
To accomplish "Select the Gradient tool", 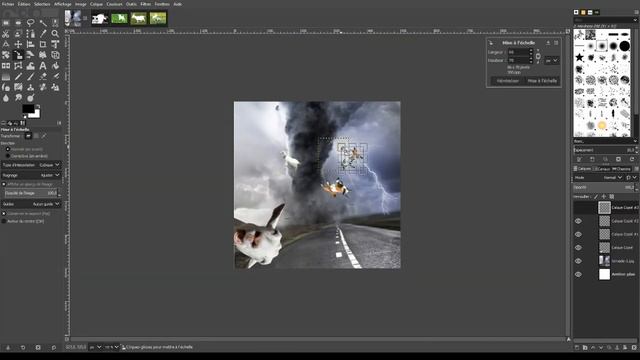I will tap(6, 76).
